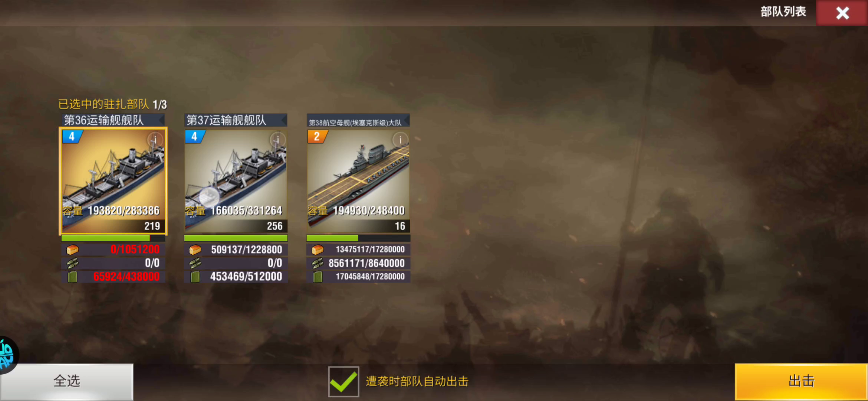The height and width of the screenshot is (401, 868).
Task: Click the 全选 select-all button
Action: [x=67, y=382]
